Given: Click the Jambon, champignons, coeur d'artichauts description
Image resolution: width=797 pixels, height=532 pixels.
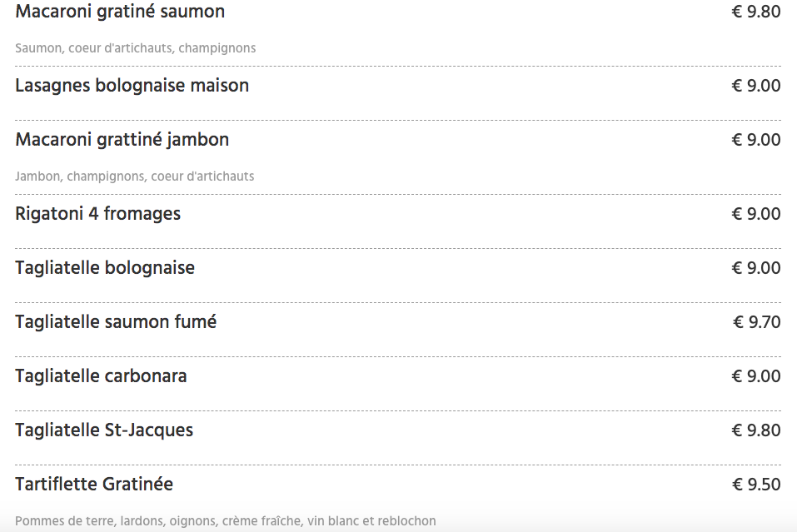Looking at the screenshot, I should (x=135, y=177).
